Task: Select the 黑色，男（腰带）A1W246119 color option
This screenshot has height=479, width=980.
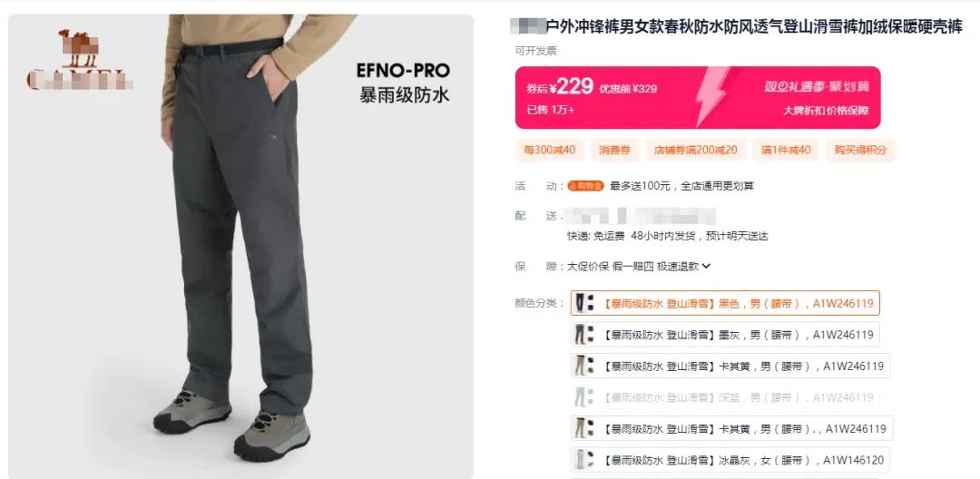Action: pos(725,304)
